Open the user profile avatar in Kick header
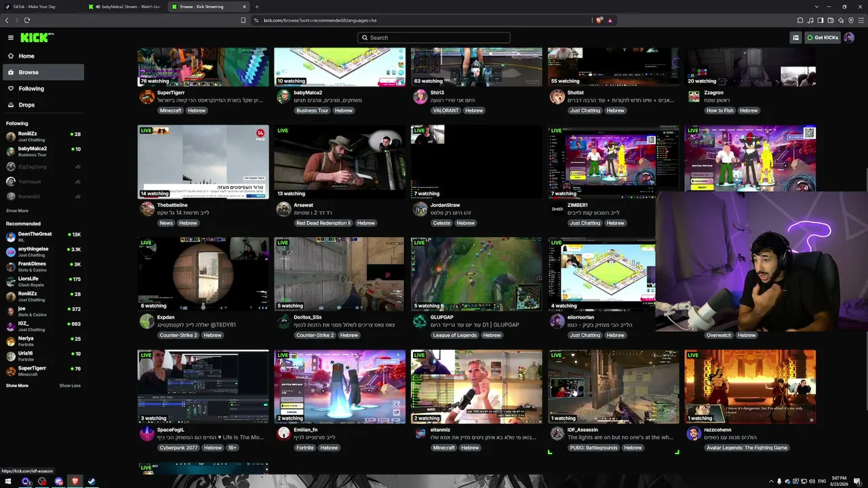The image size is (868, 488). (x=849, y=38)
